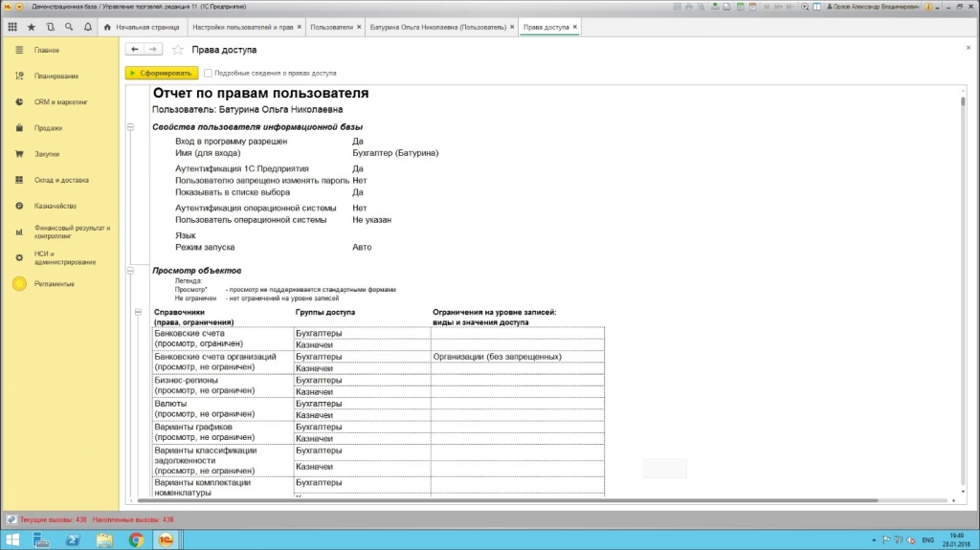This screenshot has width=980, height=550.
Task: Open File Explorer from the taskbar
Action: click(104, 539)
